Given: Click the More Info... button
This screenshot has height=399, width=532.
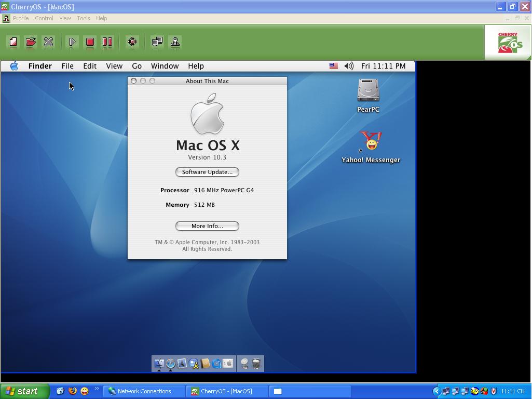Looking at the screenshot, I should click(207, 226).
